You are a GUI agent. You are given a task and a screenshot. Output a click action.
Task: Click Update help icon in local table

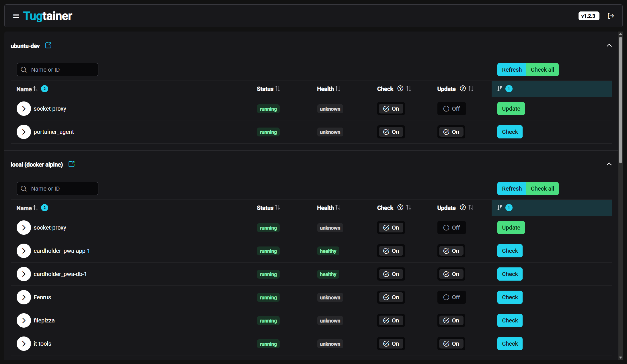(463, 208)
